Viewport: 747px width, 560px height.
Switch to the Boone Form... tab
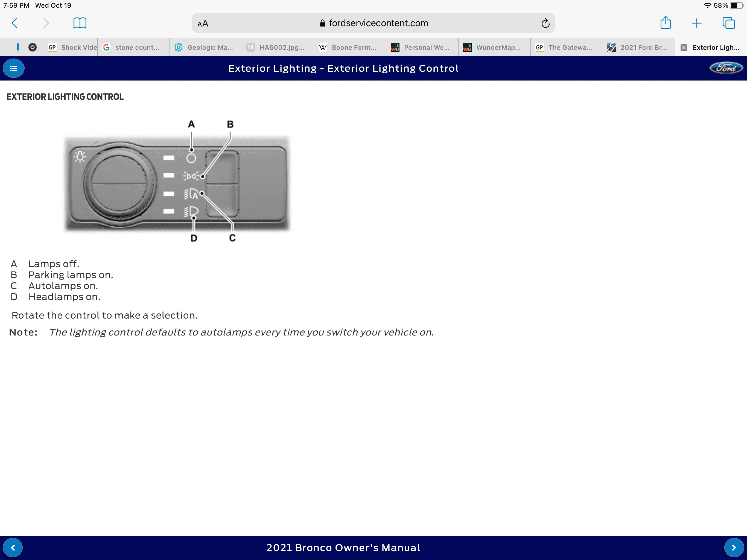pyautogui.click(x=350, y=47)
